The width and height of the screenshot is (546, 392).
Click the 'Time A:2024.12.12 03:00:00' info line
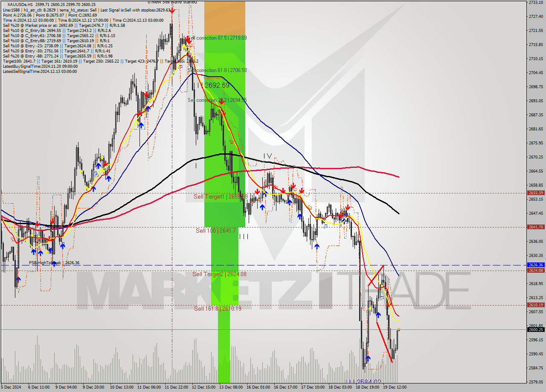coord(83,20)
